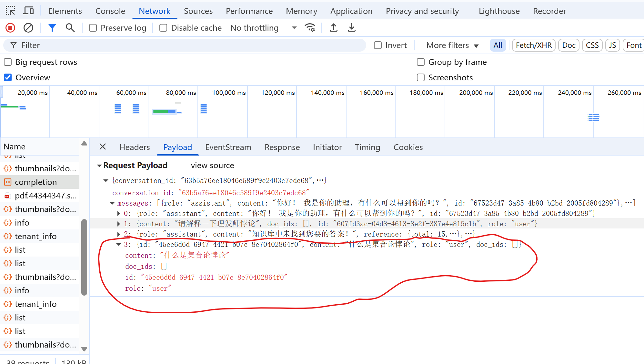Open network conditions wifi icon
The image size is (644, 364).
[310, 28]
